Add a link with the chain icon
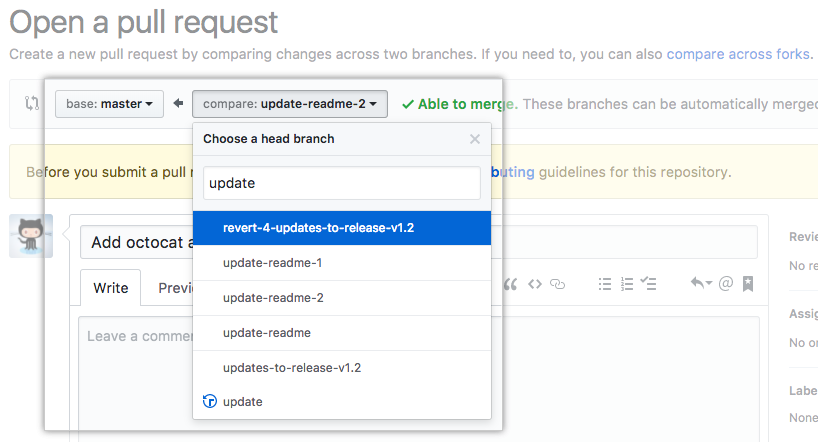The height and width of the screenshot is (442, 818). coord(558,284)
